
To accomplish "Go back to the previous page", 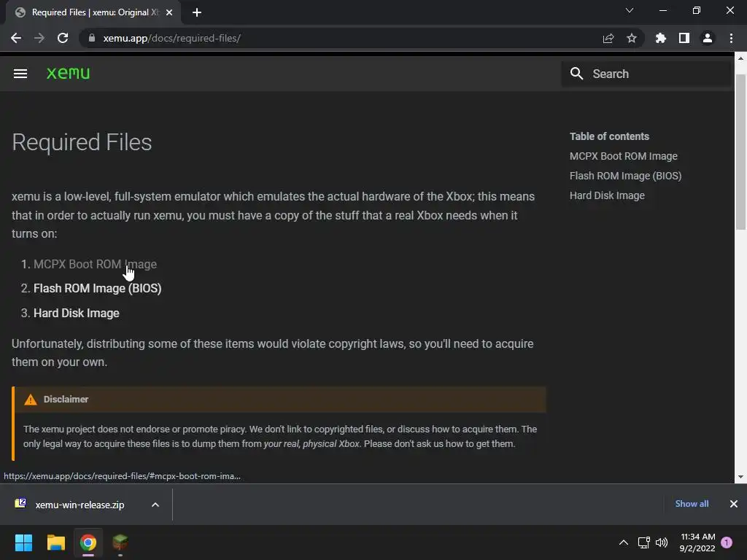I will 16,38.
